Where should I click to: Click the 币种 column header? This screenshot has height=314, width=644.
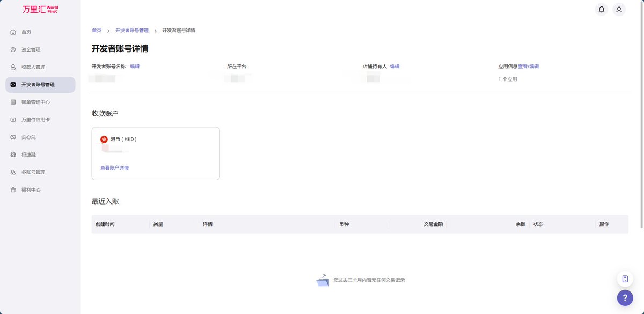point(344,224)
